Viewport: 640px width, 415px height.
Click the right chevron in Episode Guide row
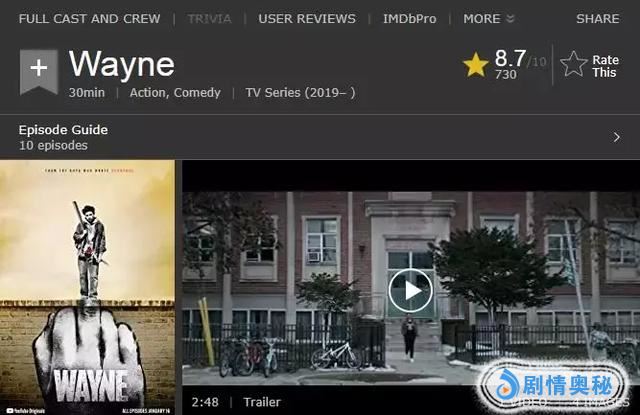coord(616,137)
